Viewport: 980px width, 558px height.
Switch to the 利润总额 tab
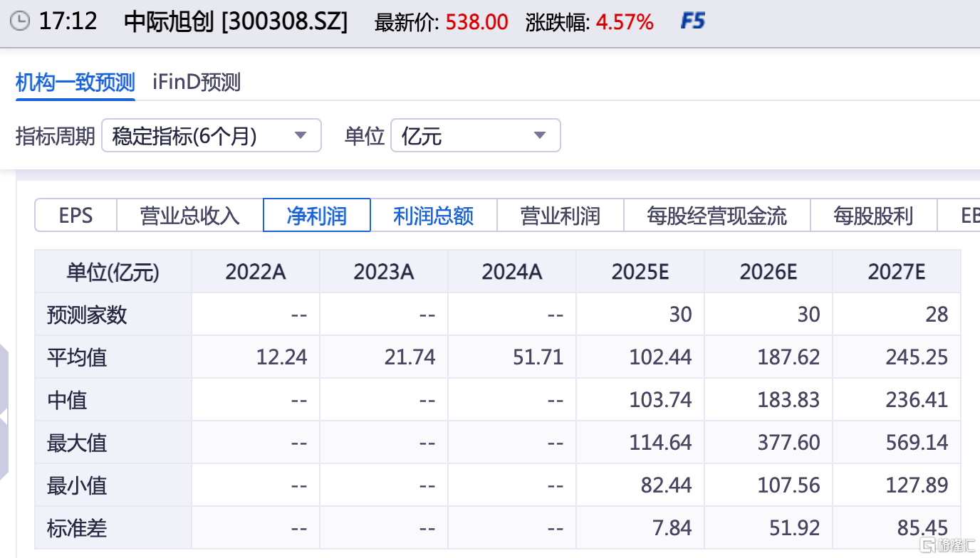click(433, 215)
